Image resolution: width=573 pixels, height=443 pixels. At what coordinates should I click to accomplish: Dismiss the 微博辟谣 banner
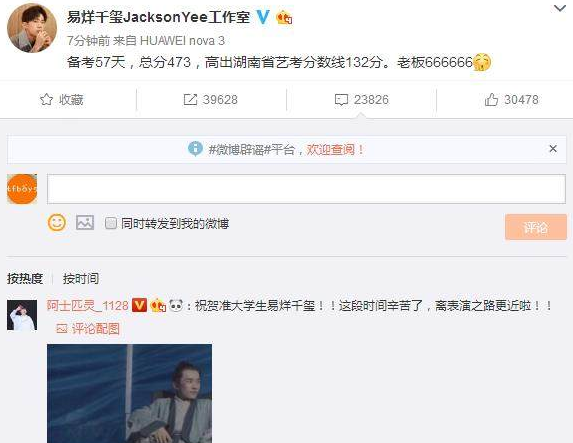coord(553,149)
